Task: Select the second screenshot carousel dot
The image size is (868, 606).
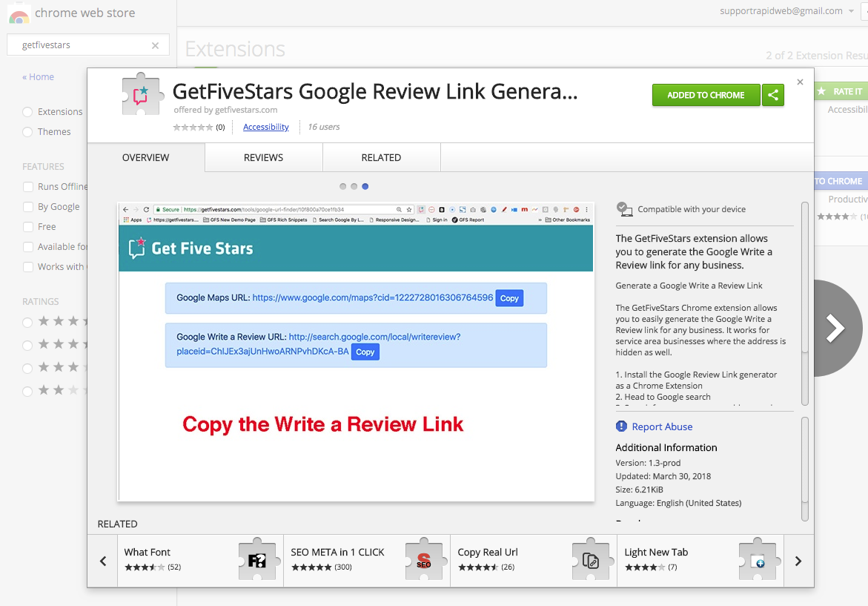Action: coord(354,187)
